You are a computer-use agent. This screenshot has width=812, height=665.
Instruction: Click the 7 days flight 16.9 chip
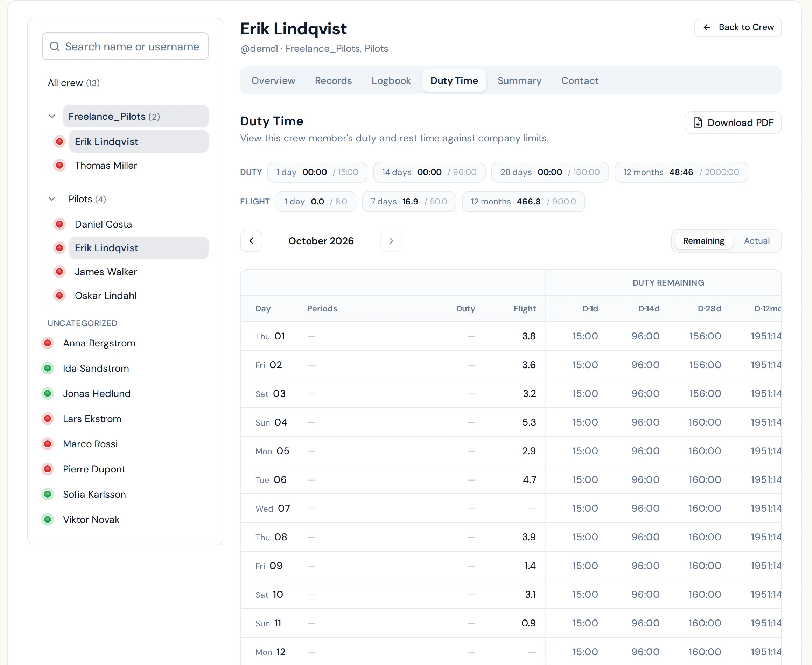click(409, 202)
